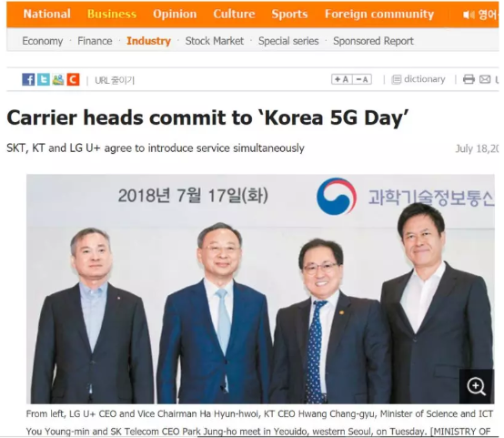
Task: Open the National menu section
Action: (x=47, y=14)
